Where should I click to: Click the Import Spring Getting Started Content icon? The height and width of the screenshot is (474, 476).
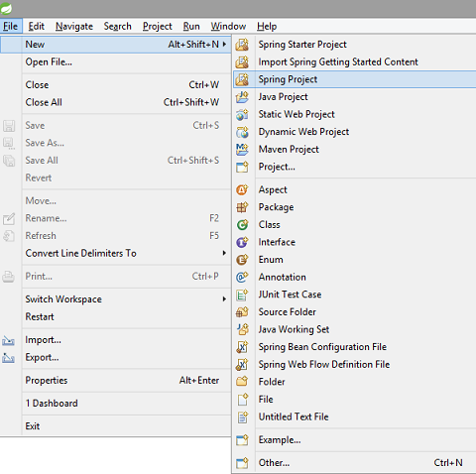click(x=242, y=61)
